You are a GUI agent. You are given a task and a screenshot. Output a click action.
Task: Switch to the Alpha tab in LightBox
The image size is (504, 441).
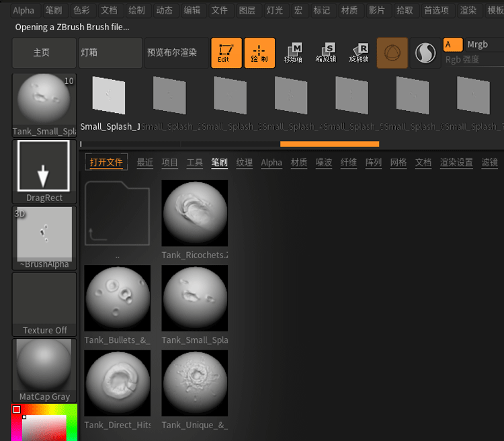pyautogui.click(x=271, y=163)
